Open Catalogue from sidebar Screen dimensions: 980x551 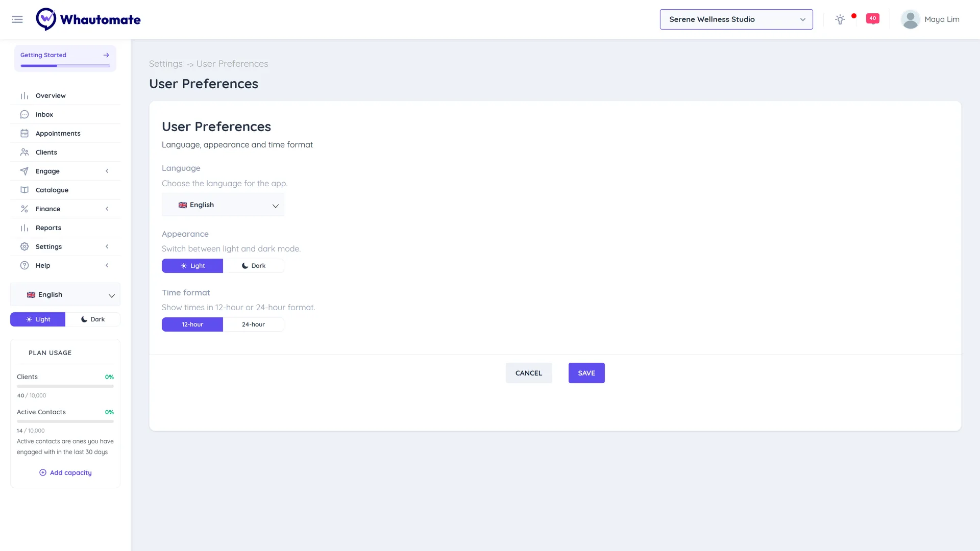tap(65, 190)
